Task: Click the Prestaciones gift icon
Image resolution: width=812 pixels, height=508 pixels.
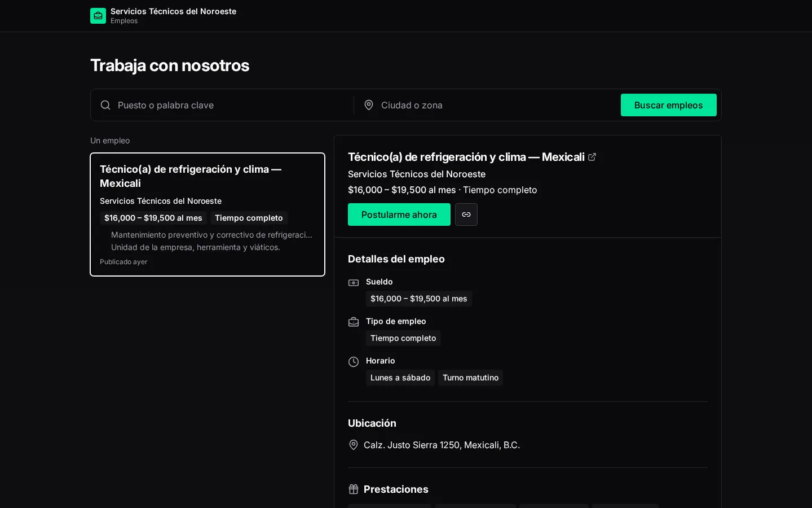Action: [354, 489]
